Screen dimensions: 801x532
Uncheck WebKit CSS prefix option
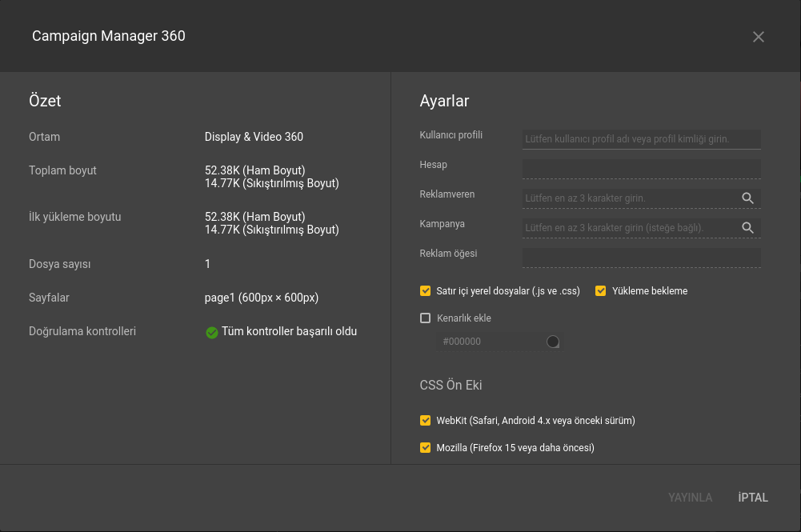[x=425, y=421]
